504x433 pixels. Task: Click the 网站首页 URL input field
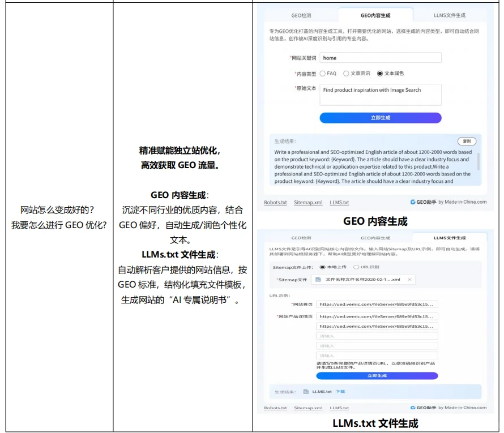click(x=377, y=304)
